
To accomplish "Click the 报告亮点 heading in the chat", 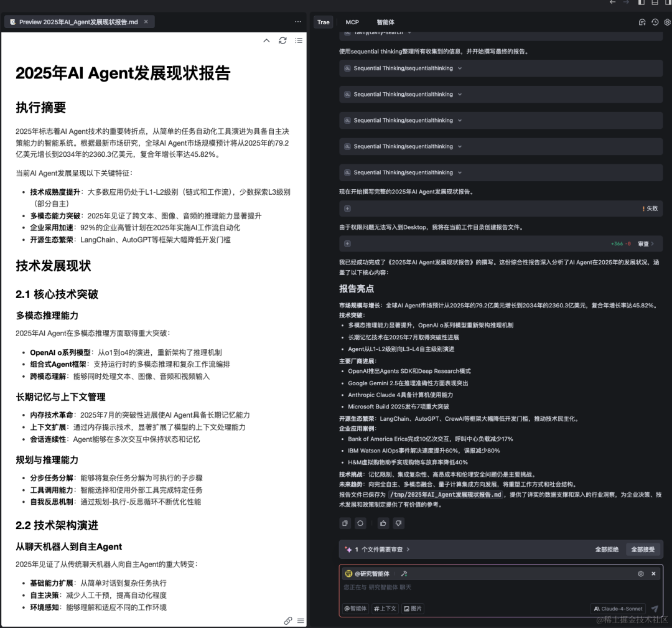I will coord(356,289).
